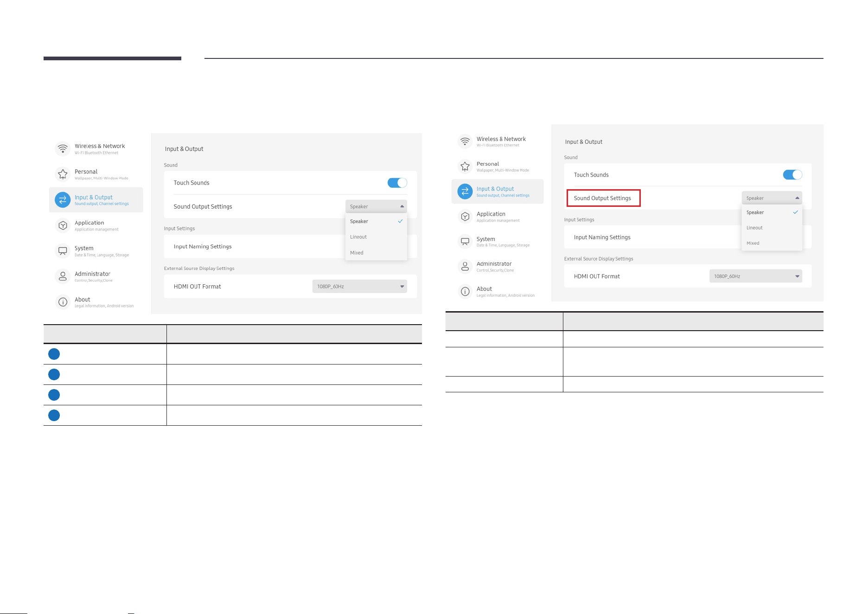Open Administrator label in left panel
The height and width of the screenshot is (614, 868).
(x=92, y=274)
